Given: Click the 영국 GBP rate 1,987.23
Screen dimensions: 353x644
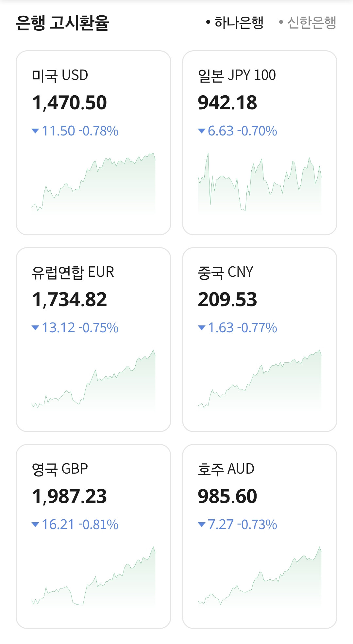Looking at the screenshot, I should (x=69, y=496).
